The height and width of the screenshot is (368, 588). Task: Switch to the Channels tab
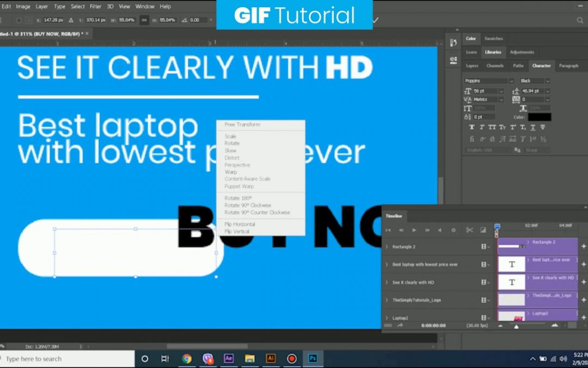pos(495,66)
